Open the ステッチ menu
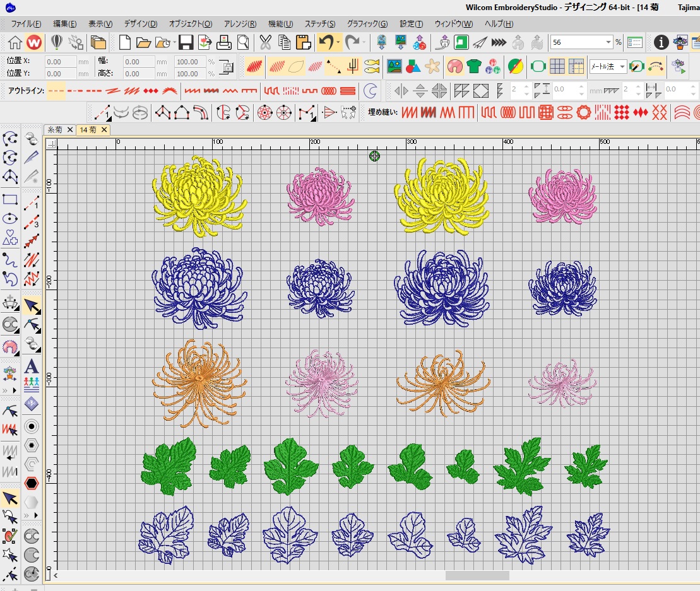This screenshot has height=591, width=700. click(x=320, y=23)
